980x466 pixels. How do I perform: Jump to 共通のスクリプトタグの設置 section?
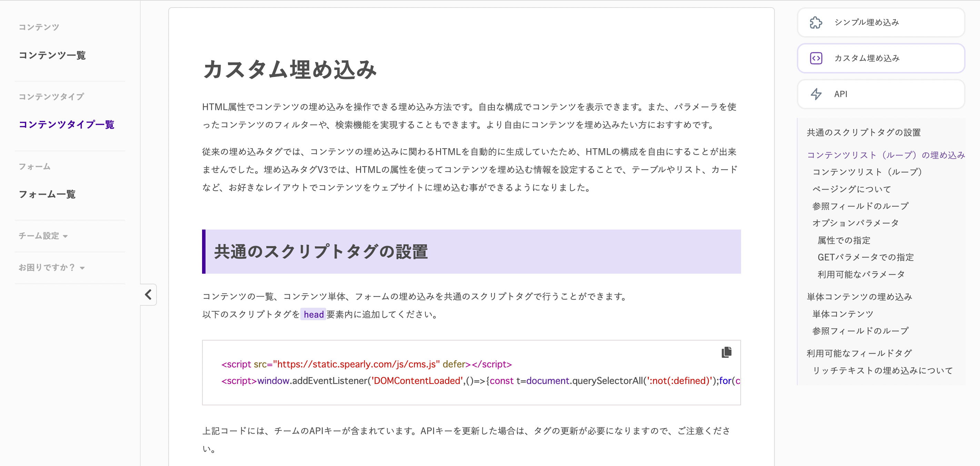863,132
